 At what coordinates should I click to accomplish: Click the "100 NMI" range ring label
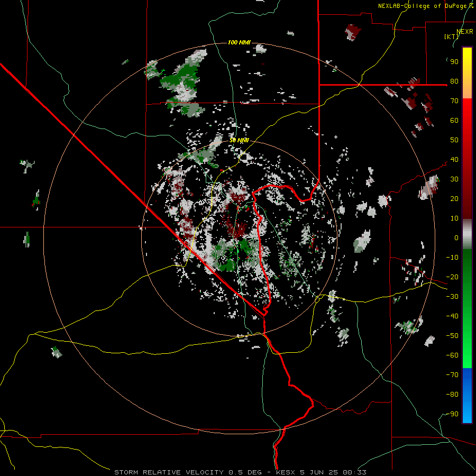239,42
